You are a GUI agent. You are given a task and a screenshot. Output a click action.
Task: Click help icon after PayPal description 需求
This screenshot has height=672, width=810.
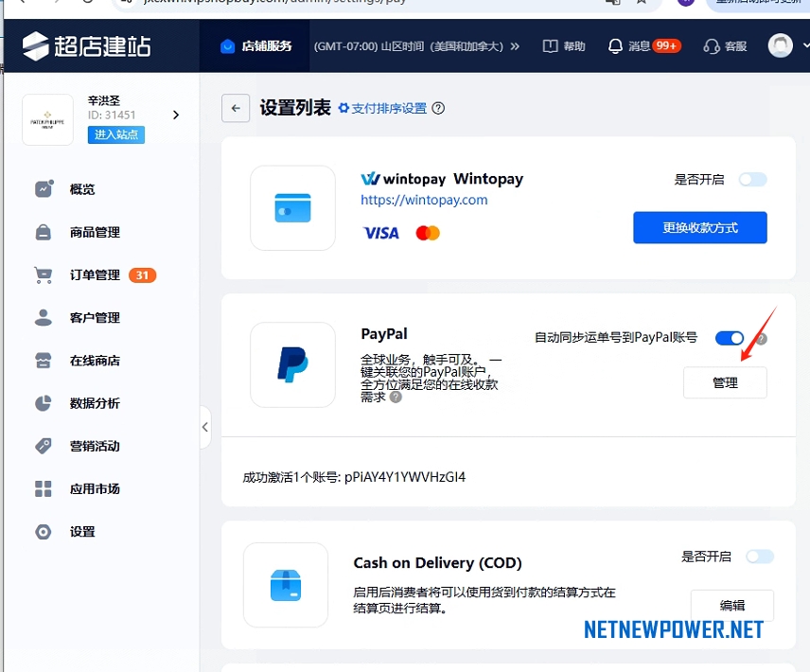point(396,398)
